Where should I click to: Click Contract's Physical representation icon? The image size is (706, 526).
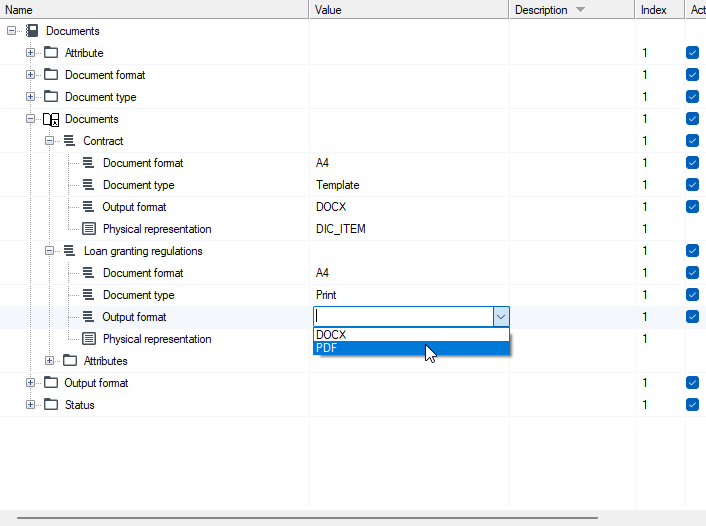pyautogui.click(x=89, y=229)
